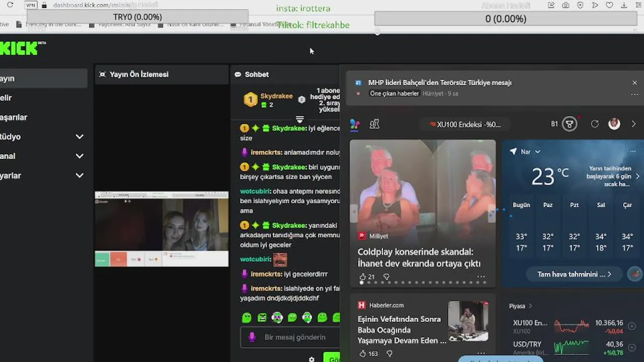644x362 pixels.
Task: Add USD/TRY to watchlist plus icon
Action: coord(632,347)
